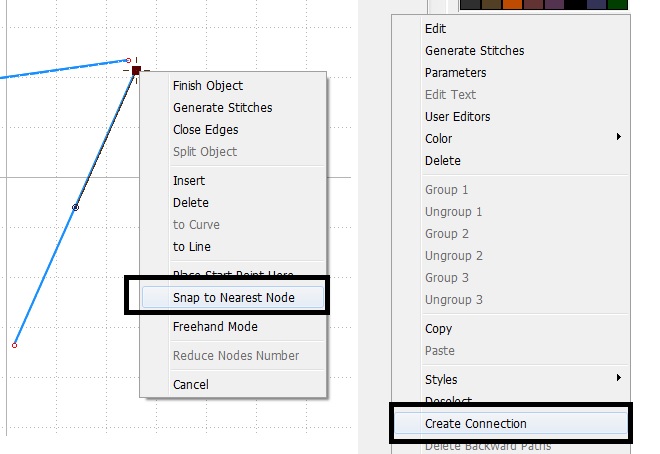Click Cancel in the node context menu
Viewport: 660px width, 454px height.
(x=191, y=385)
